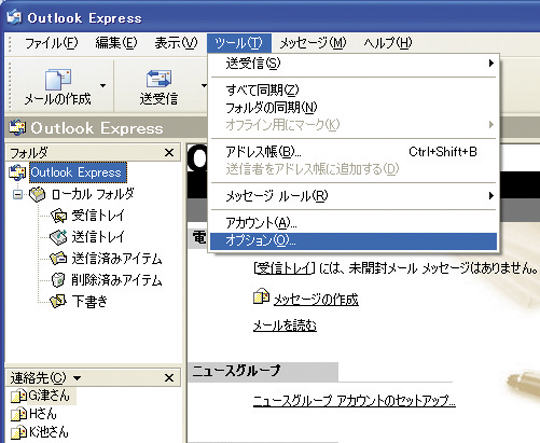Select 下書き folder label

(90, 301)
